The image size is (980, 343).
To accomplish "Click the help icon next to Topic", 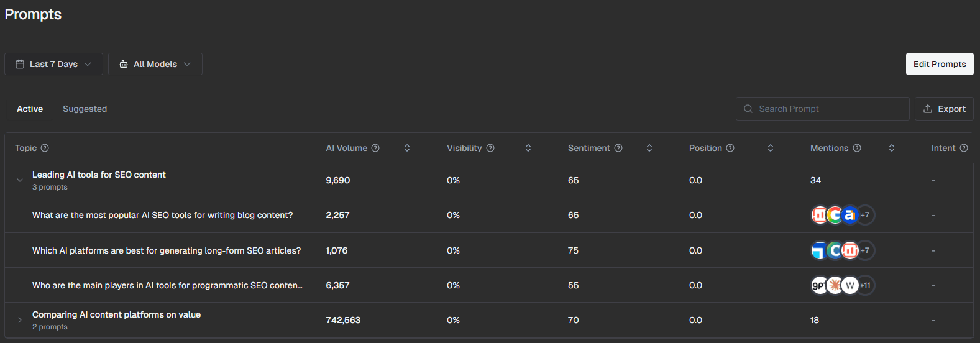I will tap(45, 148).
